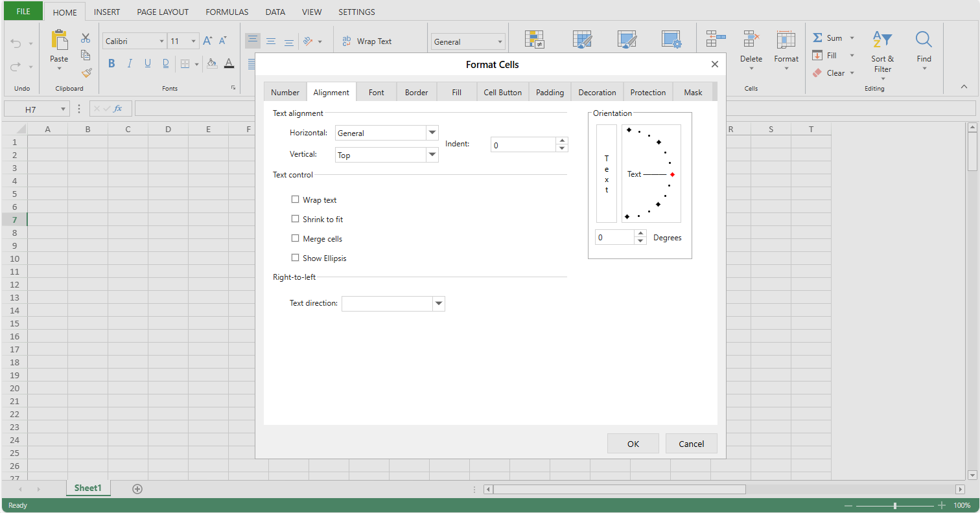
Task: Open the Fonts group dialog launcher
Action: point(233,88)
